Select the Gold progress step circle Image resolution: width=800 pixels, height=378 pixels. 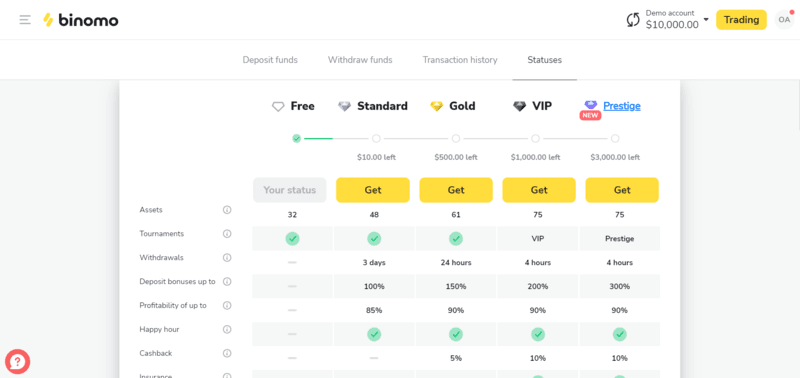point(456,138)
